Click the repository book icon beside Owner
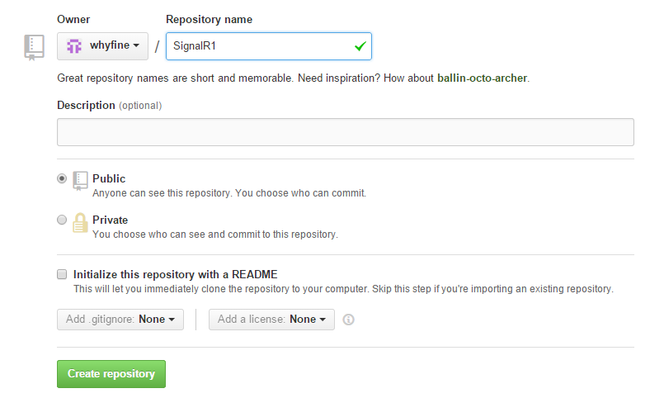The image size is (650, 398). tap(34, 48)
